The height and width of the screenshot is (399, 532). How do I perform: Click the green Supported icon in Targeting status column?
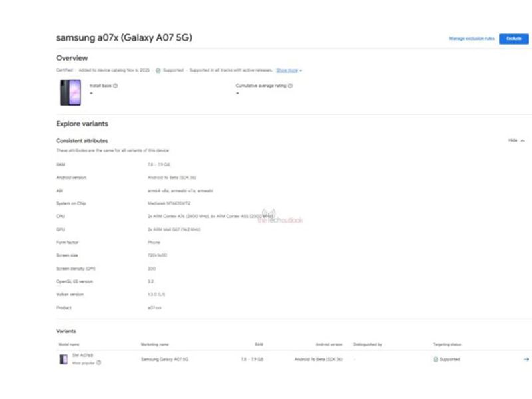tap(434, 359)
